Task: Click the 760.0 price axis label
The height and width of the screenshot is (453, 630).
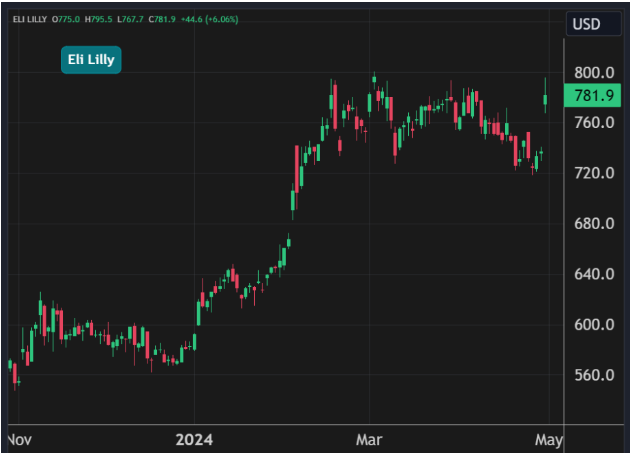Action: point(594,123)
